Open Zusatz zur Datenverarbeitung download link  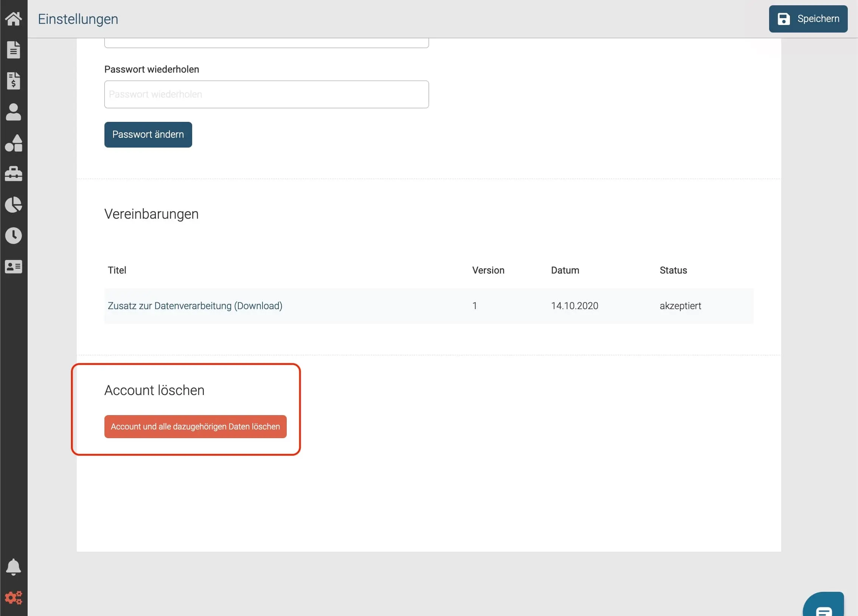(x=195, y=306)
